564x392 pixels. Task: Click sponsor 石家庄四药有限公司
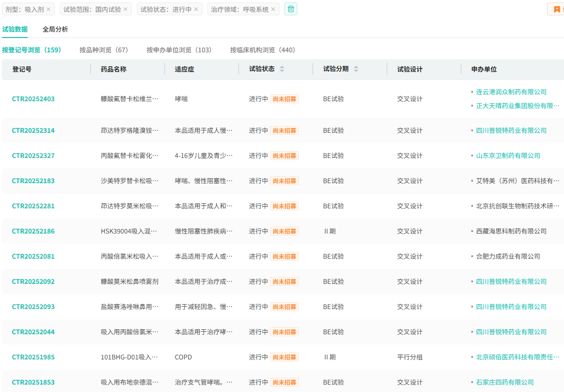click(505, 382)
